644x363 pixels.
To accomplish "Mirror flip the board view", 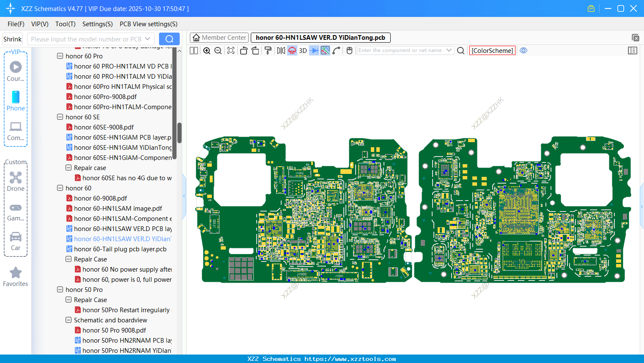I will pyautogui.click(x=281, y=50).
